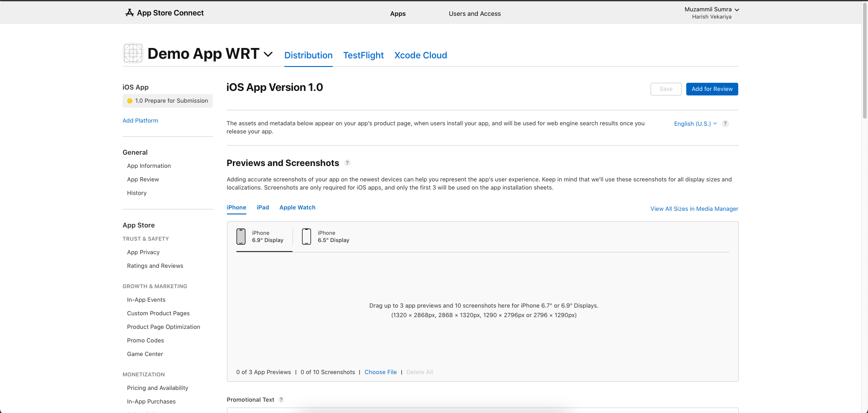This screenshot has width=868, height=413.
Task: Open View All Sizes in Media Manager
Action: coord(694,209)
